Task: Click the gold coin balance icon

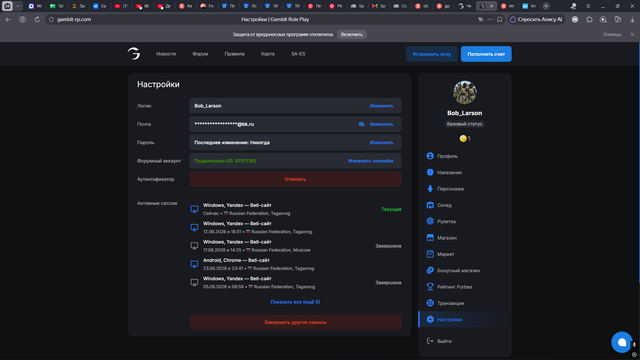Action: (x=463, y=138)
